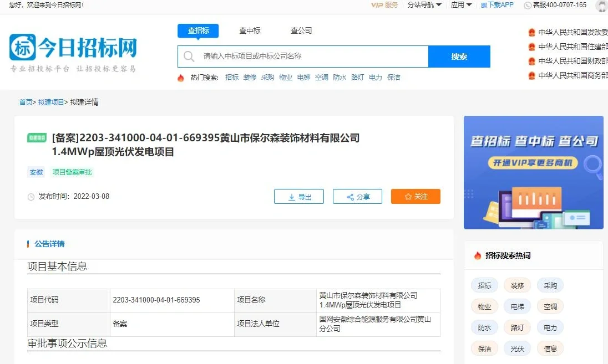Click the VIP 服务 icon in the top bar
The image size is (608, 364).
pos(384,5)
